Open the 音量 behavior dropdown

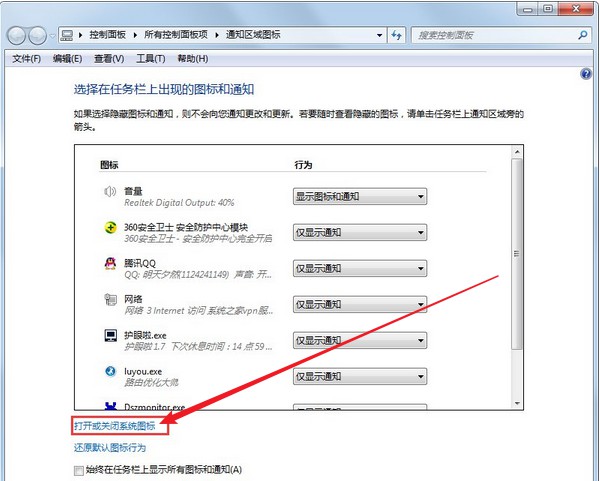point(359,197)
